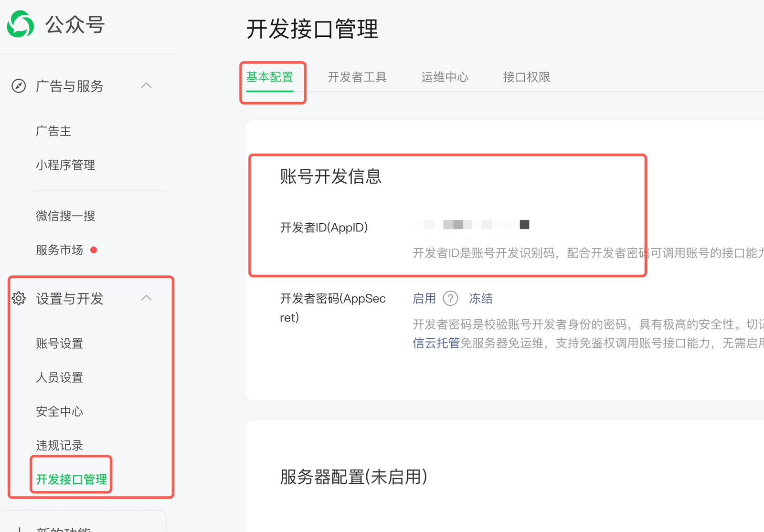
Task: Open the 信云托管 hyperlink
Action: [x=436, y=343]
